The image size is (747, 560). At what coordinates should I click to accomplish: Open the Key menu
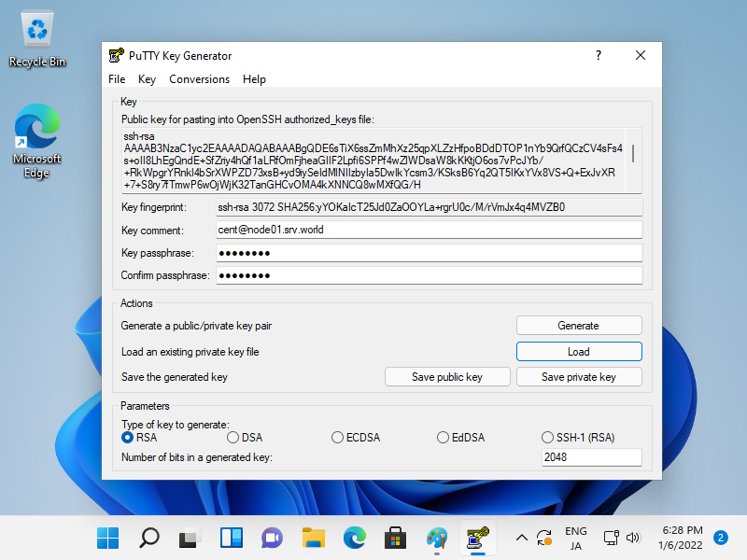(147, 79)
